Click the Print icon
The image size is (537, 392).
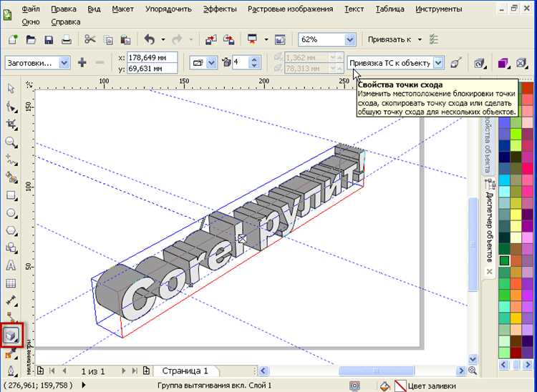67,39
